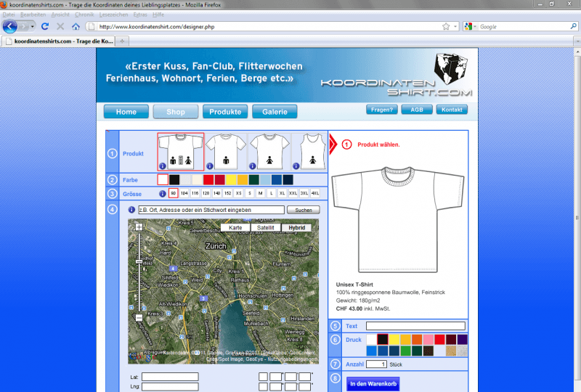Choose size XL
Viewport: 581px width, 392px height.
point(283,194)
